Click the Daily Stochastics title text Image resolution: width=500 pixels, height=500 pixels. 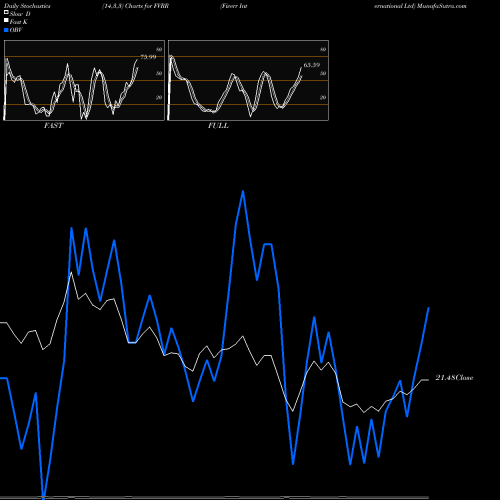pyautogui.click(x=27, y=6)
